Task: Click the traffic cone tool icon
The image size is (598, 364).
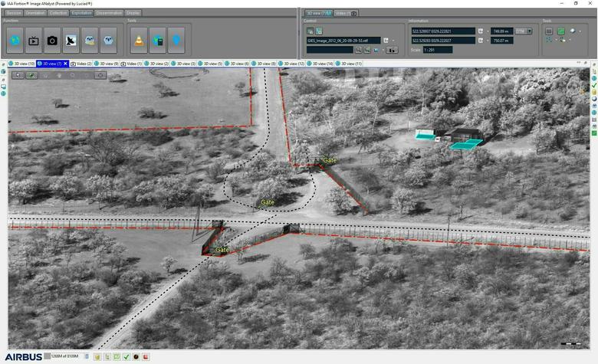Action: pyautogui.click(x=139, y=41)
